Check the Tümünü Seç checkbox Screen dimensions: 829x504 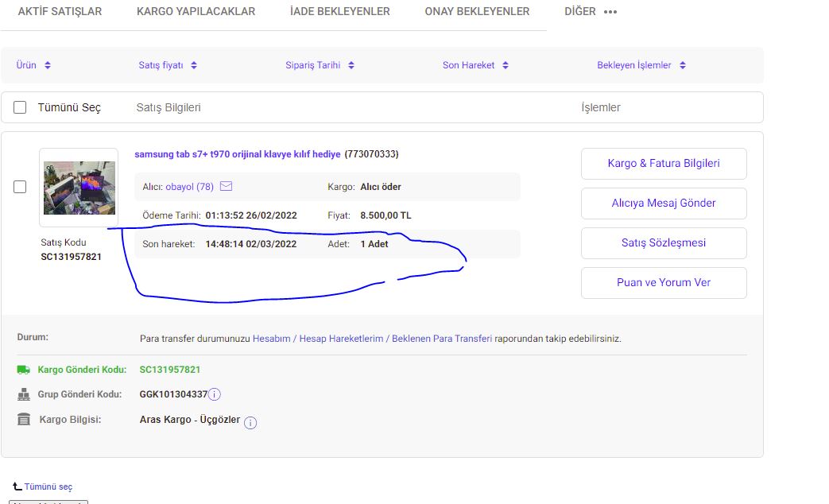(20, 107)
